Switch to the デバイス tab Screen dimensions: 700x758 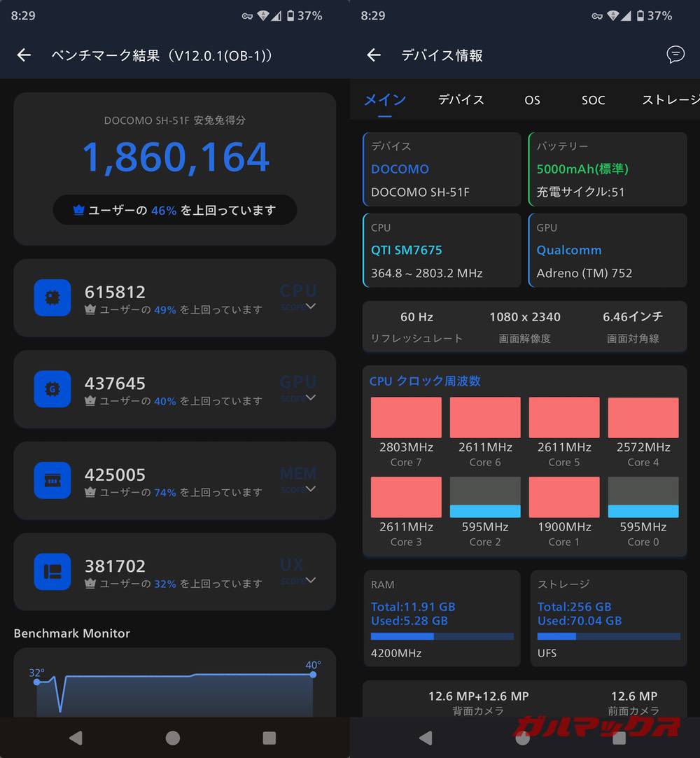tap(461, 99)
